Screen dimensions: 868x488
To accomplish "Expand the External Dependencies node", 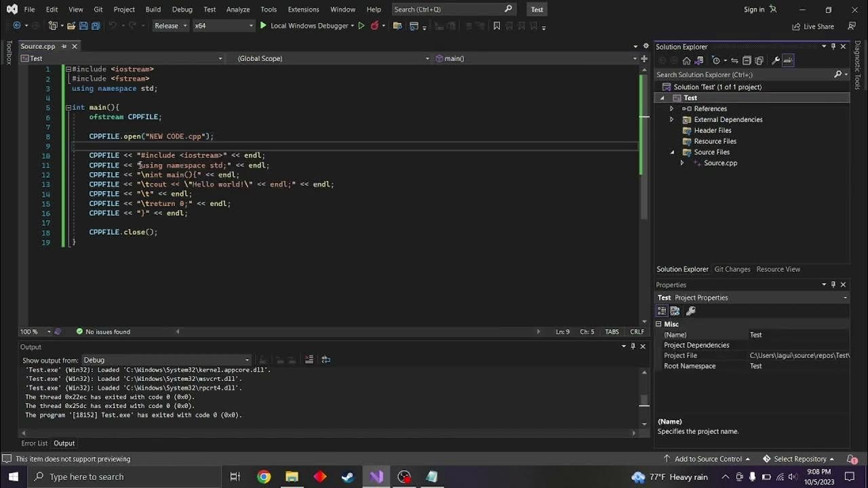I will click(672, 119).
